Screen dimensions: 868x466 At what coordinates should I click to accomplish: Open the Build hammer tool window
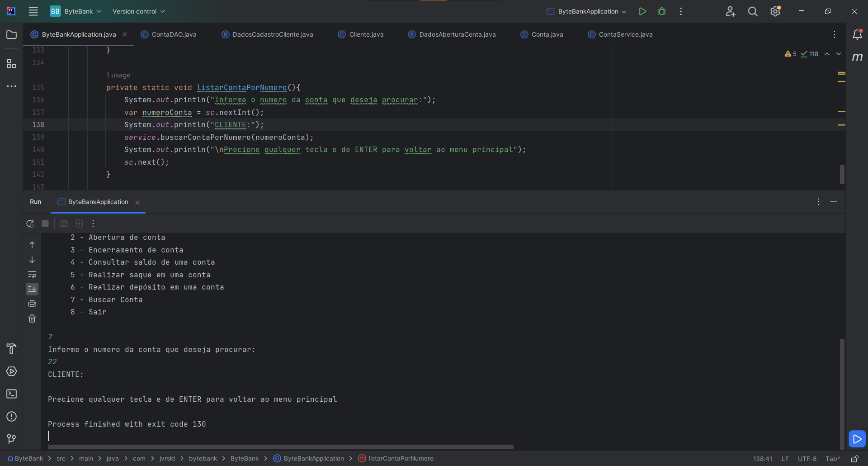(12, 348)
